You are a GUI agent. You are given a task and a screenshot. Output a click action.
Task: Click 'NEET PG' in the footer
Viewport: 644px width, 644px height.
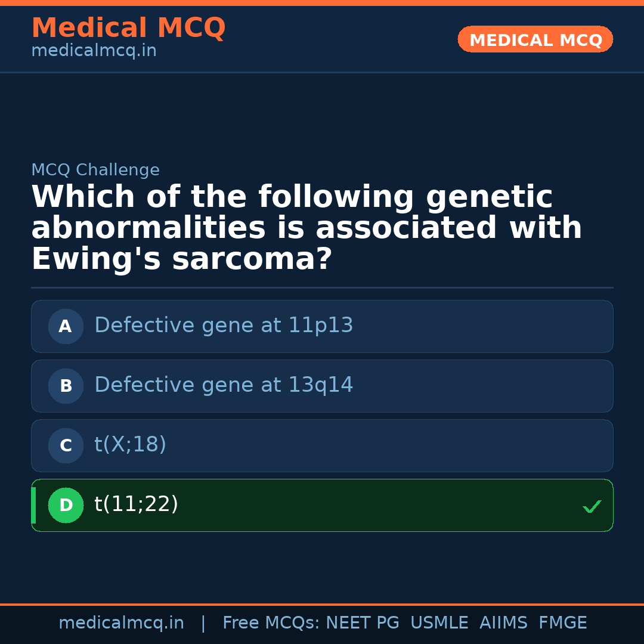coord(363,623)
